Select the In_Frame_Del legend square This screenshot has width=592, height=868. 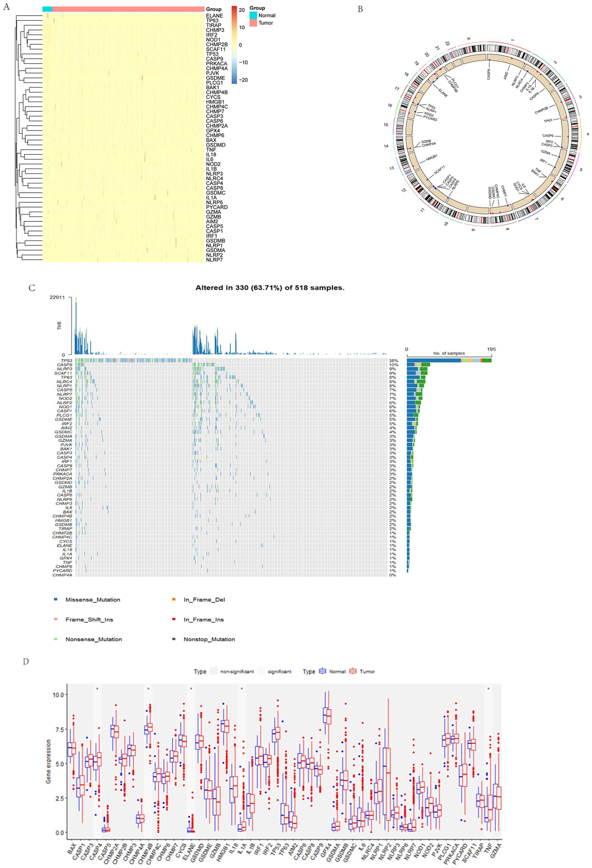coord(174,600)
